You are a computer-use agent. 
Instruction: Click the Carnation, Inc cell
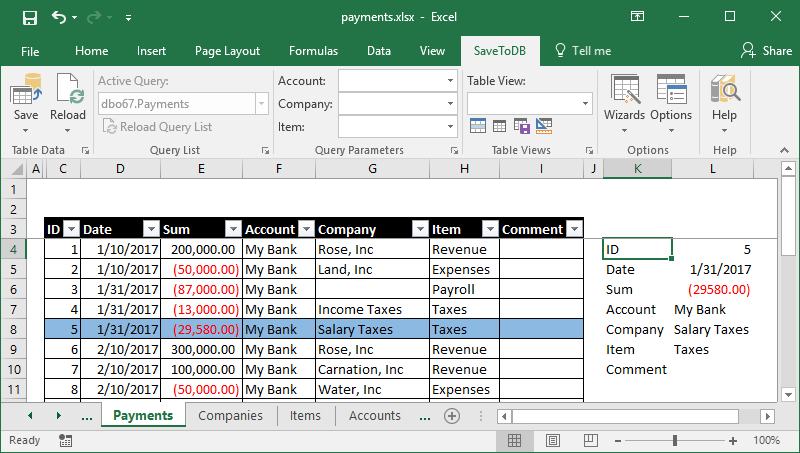(x=372, y=369)
